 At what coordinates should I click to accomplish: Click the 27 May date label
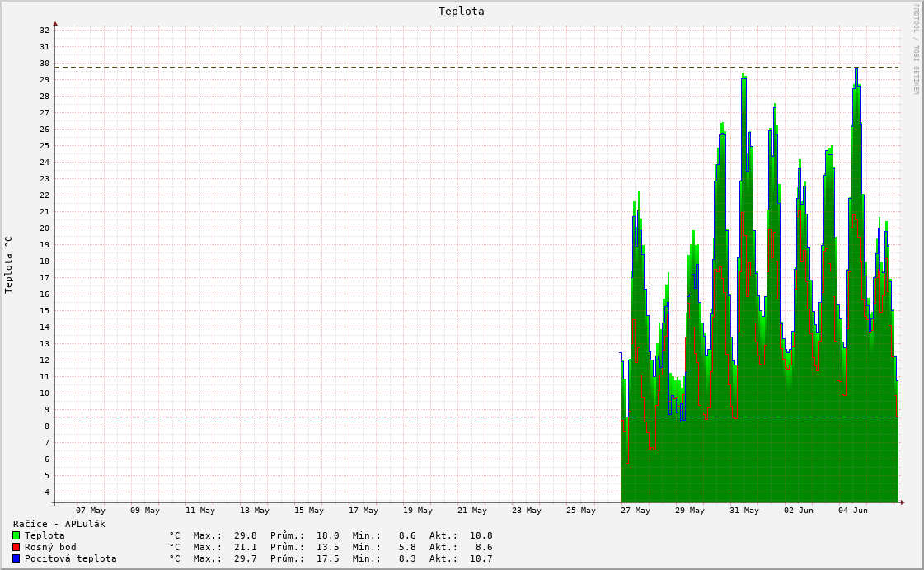point(636,511)
